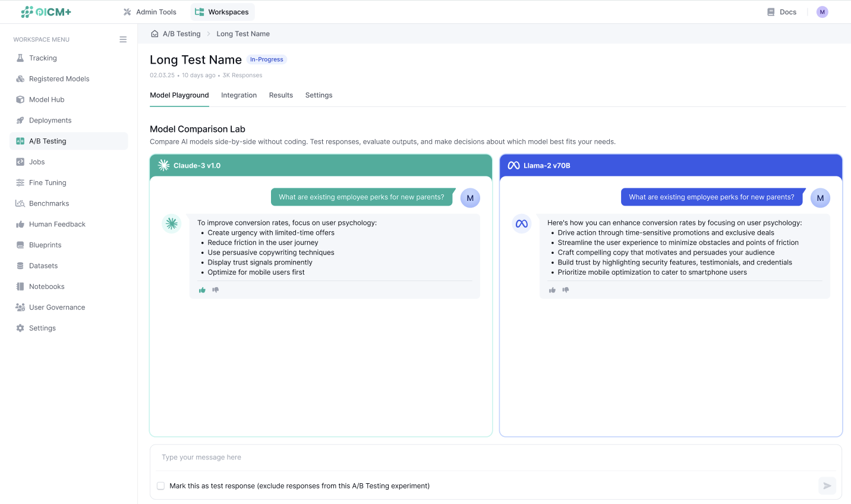Open Workspaces in the top navigation
The width and height of the screenshot is (851, 504).
coord(222,12)
